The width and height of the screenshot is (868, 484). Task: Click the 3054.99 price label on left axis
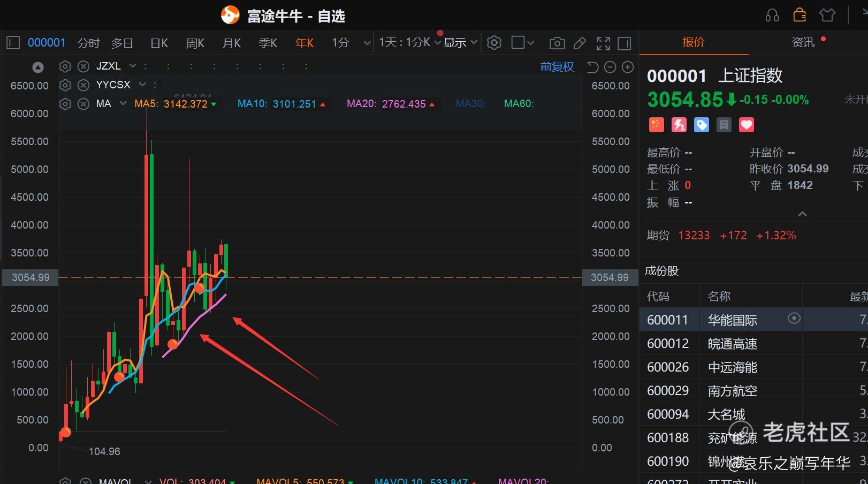point(31,277)
